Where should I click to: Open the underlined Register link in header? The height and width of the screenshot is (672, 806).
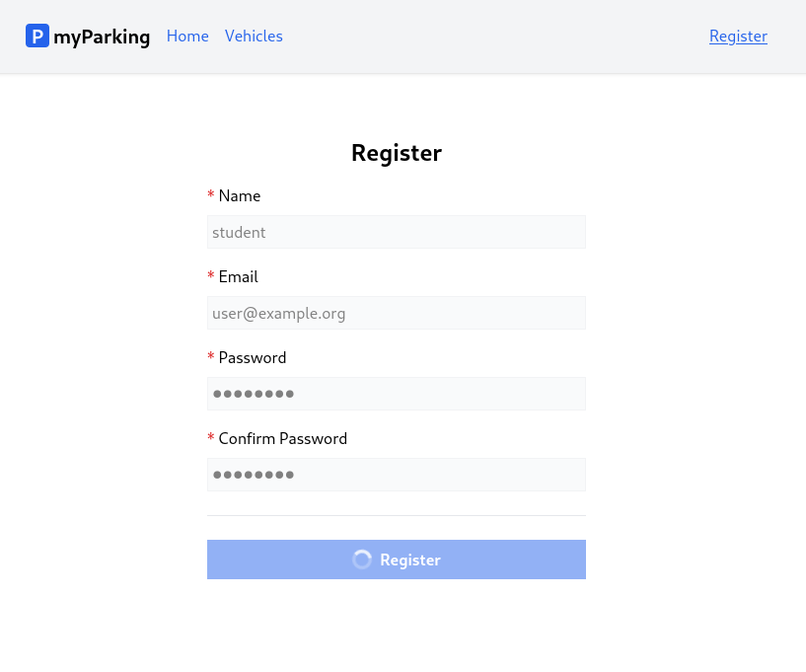point(738,36)
